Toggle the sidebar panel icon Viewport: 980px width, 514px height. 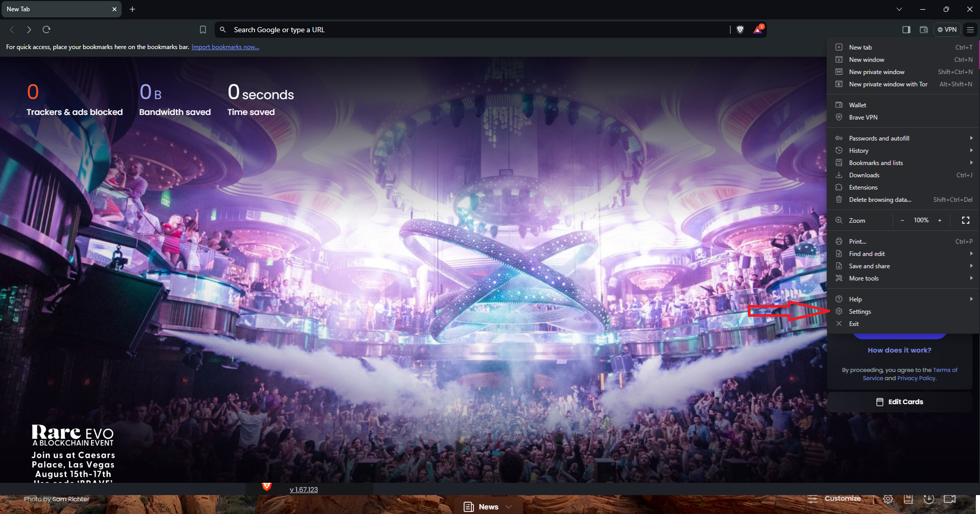pos(906,30)
